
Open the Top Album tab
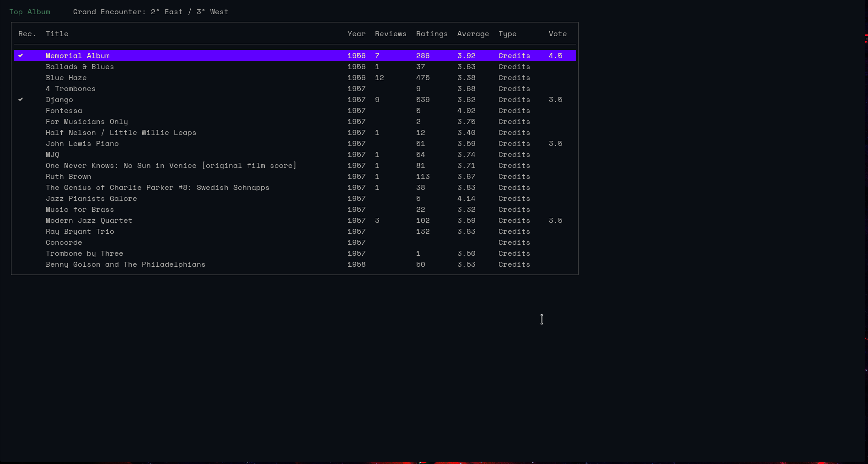pyautogui.click(x=30, y=12)
